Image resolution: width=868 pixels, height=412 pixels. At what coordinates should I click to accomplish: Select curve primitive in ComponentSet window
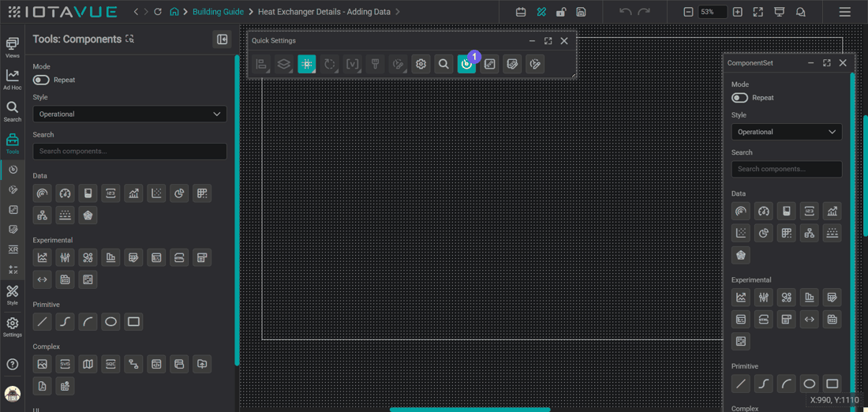click(x=764, y=384)
